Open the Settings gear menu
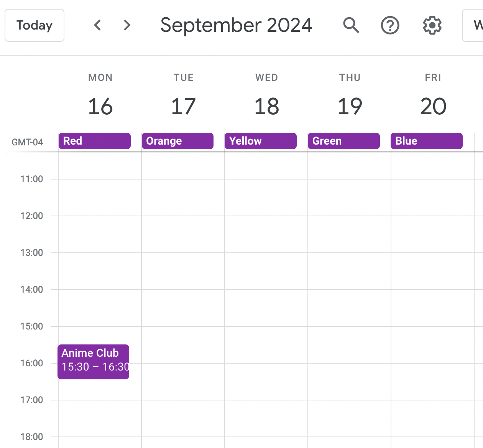Image resolution: width=483 pixels, height=448 pixels. pyautogui.click(x=432, y=25)
